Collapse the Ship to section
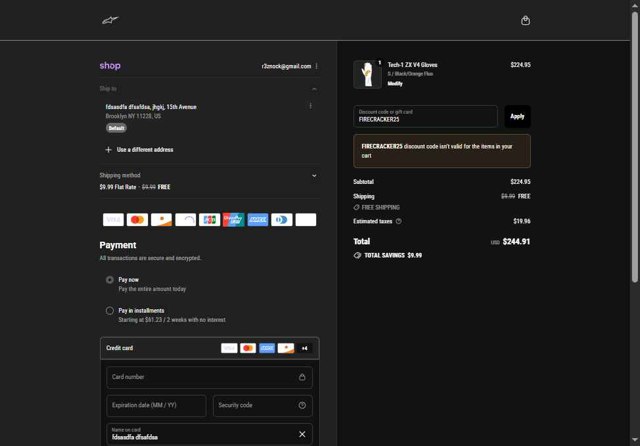Screen dimensions: 640x446 pyautogui.click(x=314, y=89)
